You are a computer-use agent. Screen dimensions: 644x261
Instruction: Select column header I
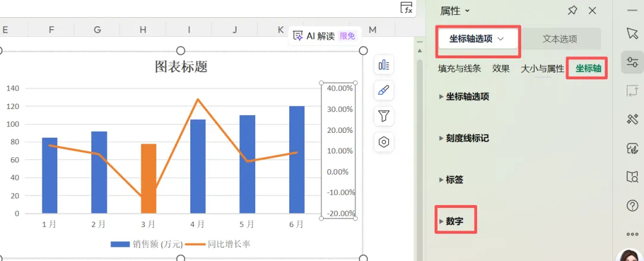189,30
